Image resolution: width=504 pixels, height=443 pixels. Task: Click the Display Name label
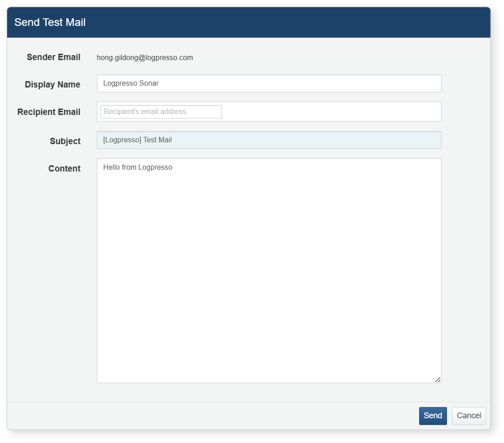coord(52,84)
